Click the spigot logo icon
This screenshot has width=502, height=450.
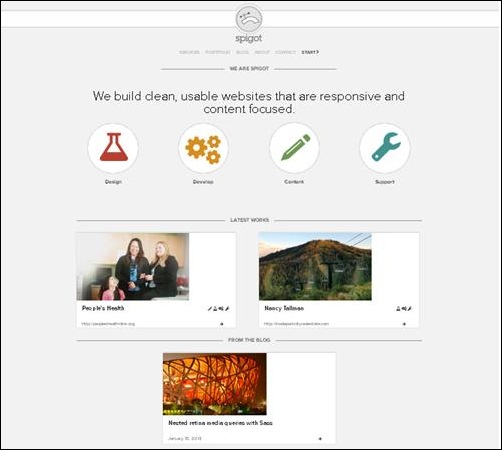coord(249,19)
